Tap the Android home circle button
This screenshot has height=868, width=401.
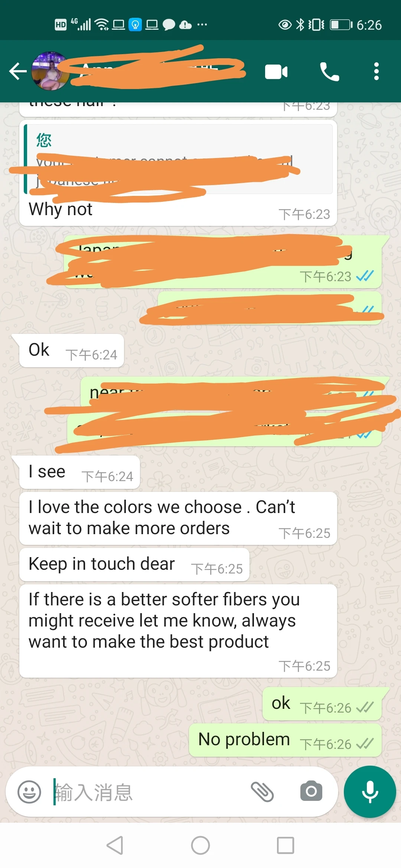(200, 845)
